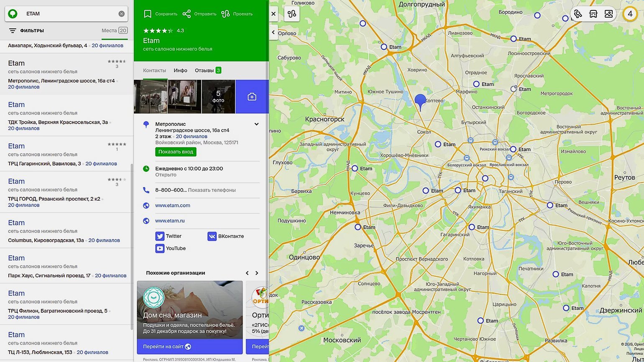Open the YouTube social link icon
Screen dimensions: 644x362
[x=160, y=248]
